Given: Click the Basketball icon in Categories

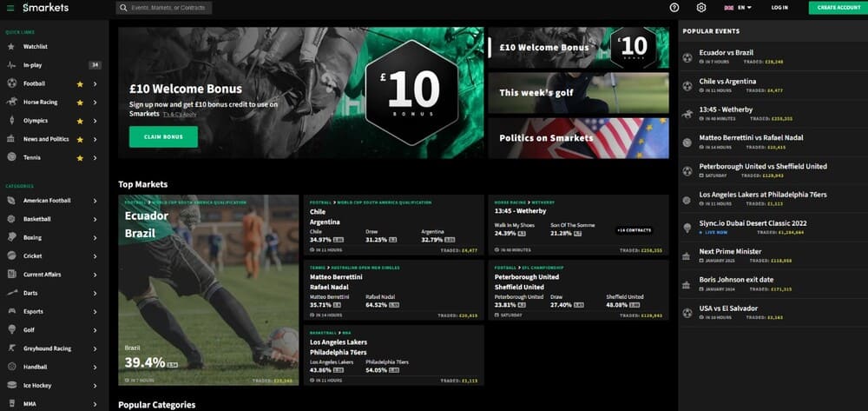Looking at the screenshot, I should point(11,219).
